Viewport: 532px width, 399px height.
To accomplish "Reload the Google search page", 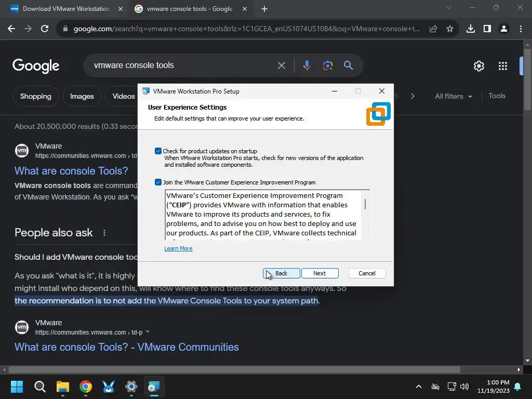I will 45,29.
